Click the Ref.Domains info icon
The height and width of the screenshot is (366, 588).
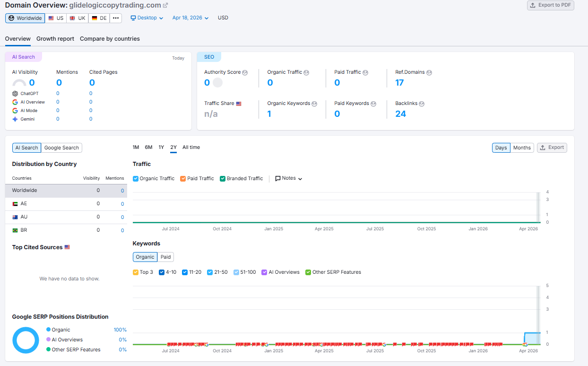point(429,73)
